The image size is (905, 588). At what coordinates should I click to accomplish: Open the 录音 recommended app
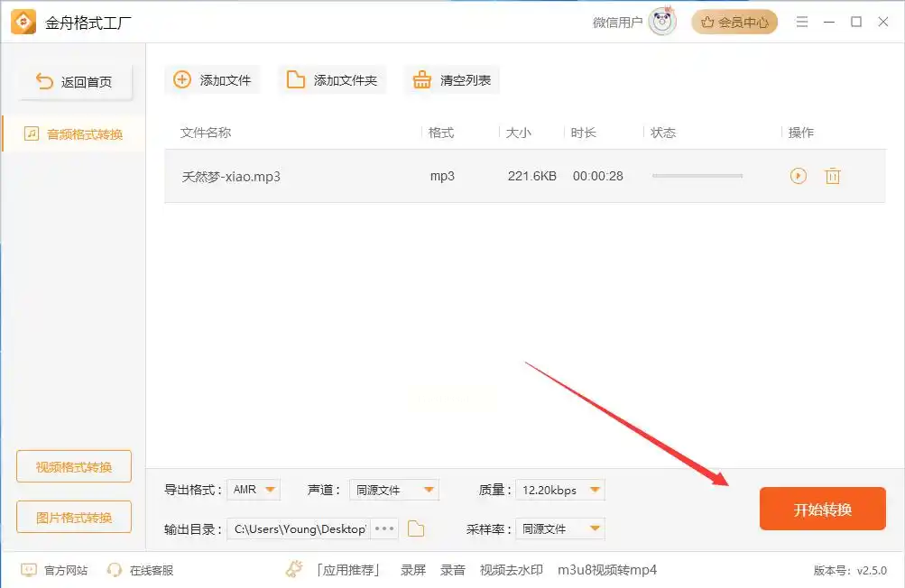(453, 570)
